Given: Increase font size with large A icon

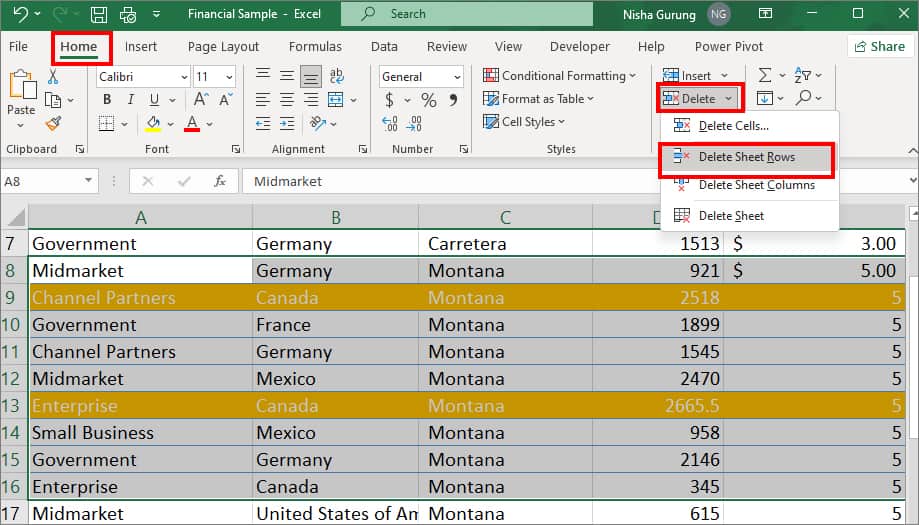Looking at the screenshot, I should coord(201,100).
